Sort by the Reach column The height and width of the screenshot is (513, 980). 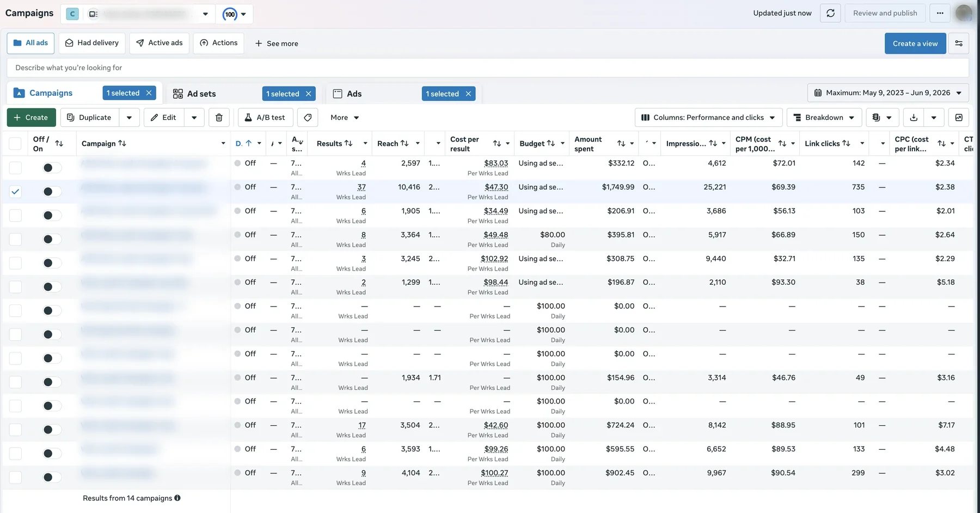[x=405, y=143]
